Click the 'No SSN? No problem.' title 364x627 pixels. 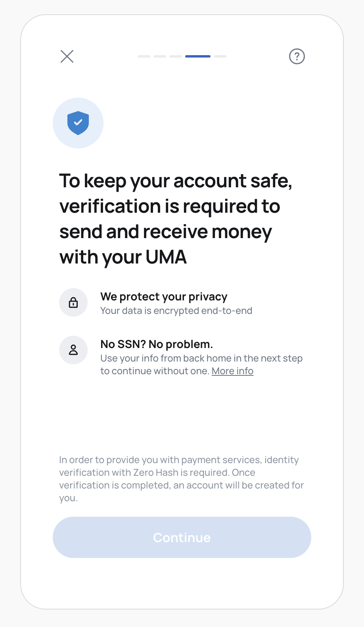tap(157, 344)
